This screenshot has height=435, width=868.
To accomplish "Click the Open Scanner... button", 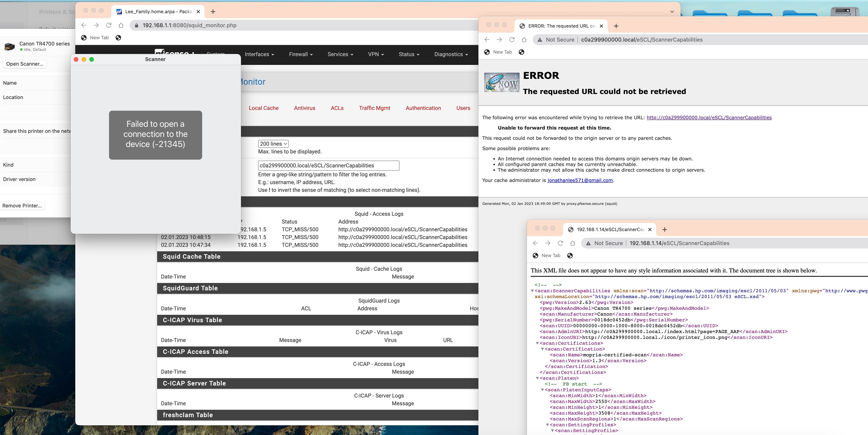I will (x=25, y=64).
